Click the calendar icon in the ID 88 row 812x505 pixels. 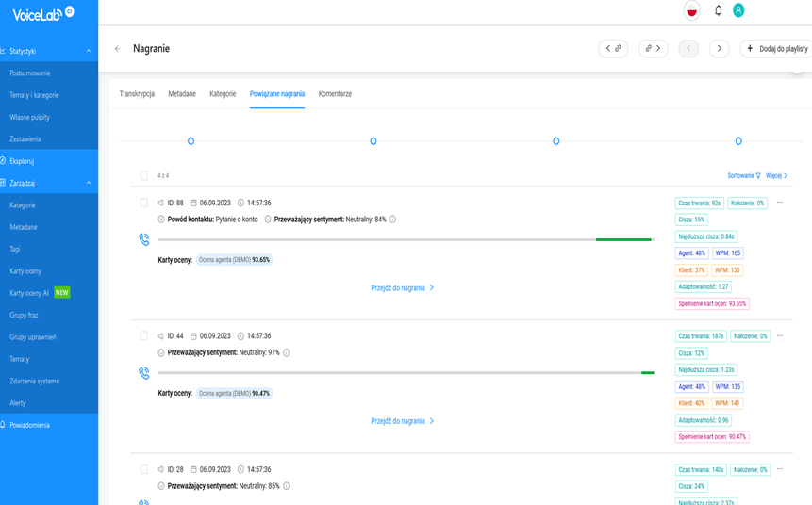click(193, 203)
